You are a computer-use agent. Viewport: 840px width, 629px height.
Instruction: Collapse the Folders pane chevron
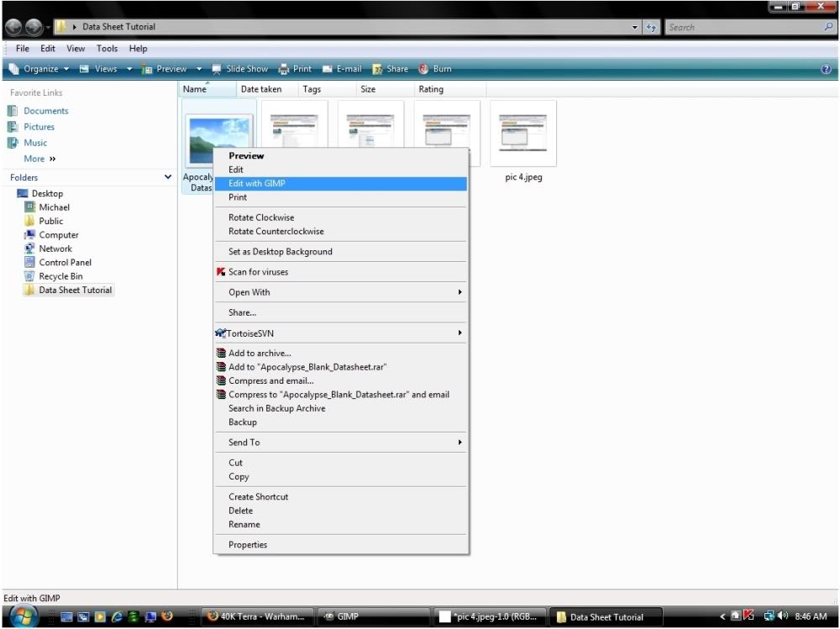(168, 177)
